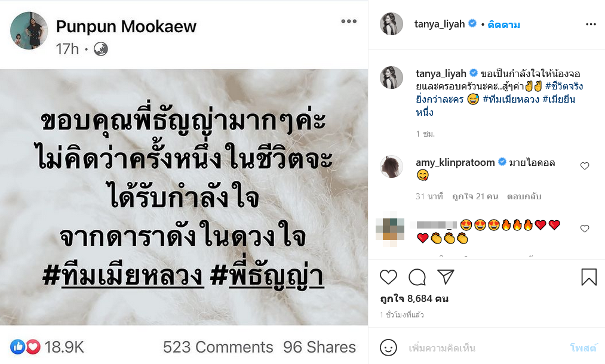
Task: Reply to the comment via ตอบกลับ
Action: (x=524, y=197)
